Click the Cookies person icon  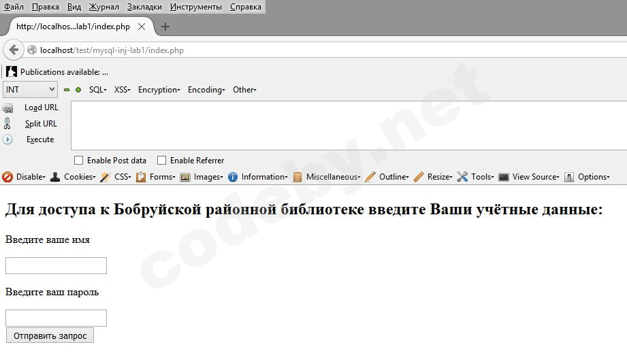point(55,177)
